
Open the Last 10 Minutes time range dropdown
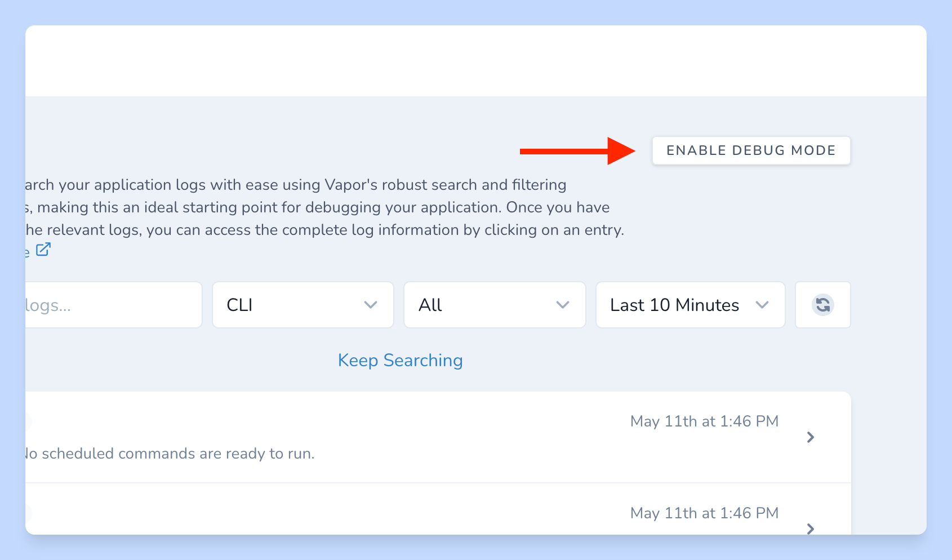coord(690,305)
